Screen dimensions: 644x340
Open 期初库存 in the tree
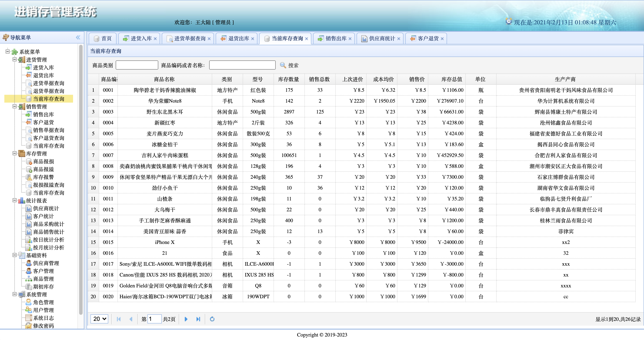pyautogui.click(x=43, y=287)
